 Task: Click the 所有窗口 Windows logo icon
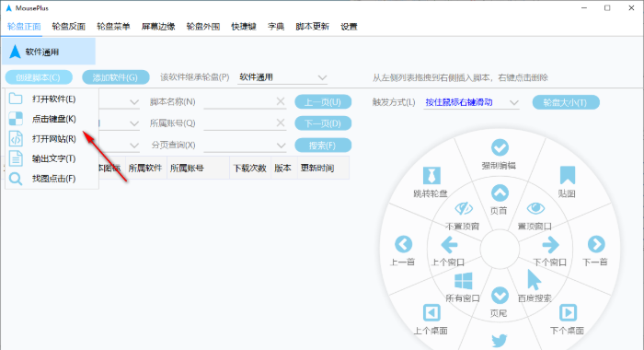pos(464,281)
